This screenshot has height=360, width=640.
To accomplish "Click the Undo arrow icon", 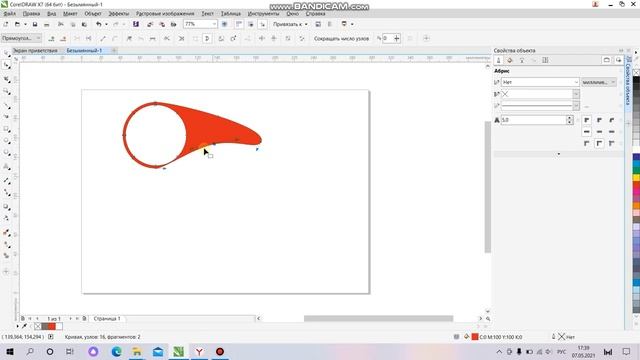I will coord(98,24).
